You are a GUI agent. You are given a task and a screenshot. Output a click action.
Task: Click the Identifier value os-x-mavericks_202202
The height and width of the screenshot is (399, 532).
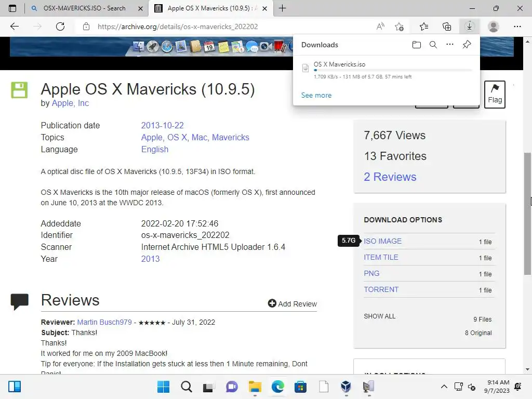[185, 235]
